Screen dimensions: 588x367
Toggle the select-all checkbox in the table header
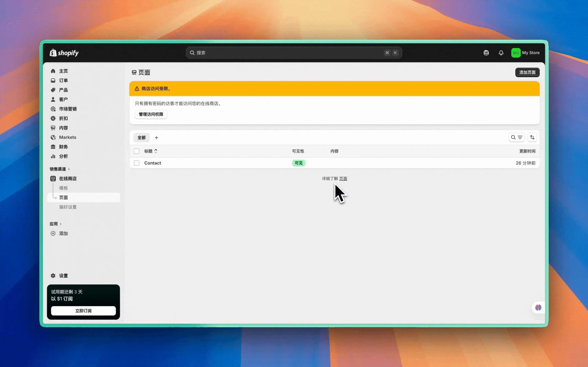136,151
